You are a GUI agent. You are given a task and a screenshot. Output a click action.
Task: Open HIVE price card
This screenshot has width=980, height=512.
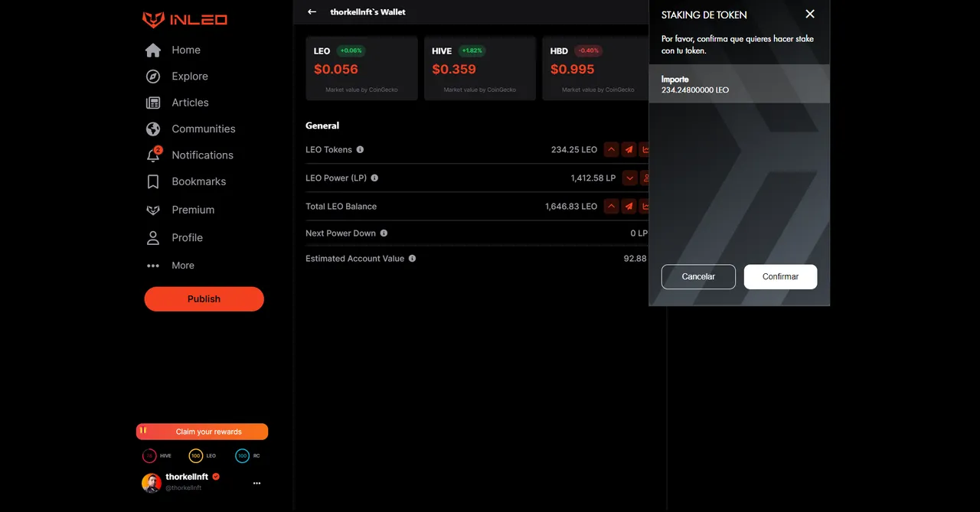click(480, 68)
